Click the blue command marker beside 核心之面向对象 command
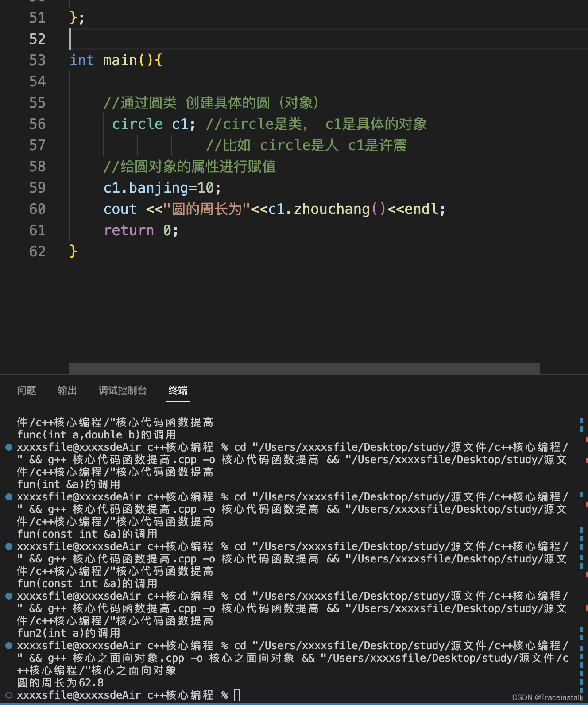Image resolution: width=588 pixels, height=705 pixels. (8, 646)
